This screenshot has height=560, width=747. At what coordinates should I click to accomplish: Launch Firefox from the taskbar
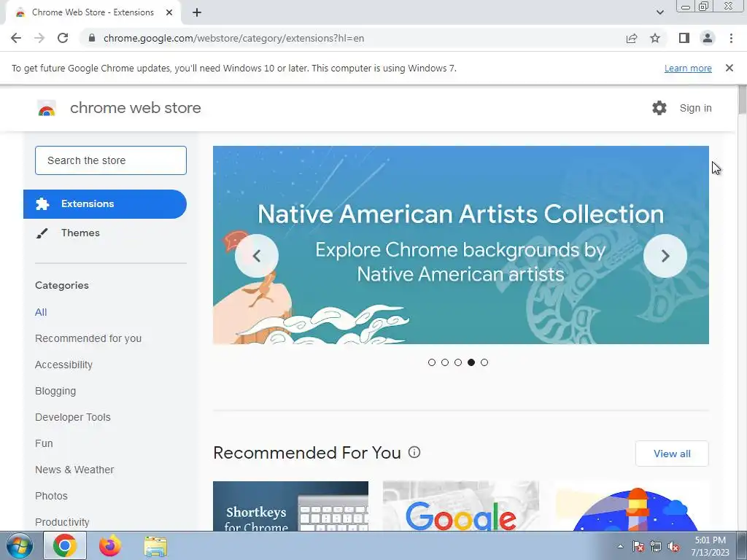(110, 545)
